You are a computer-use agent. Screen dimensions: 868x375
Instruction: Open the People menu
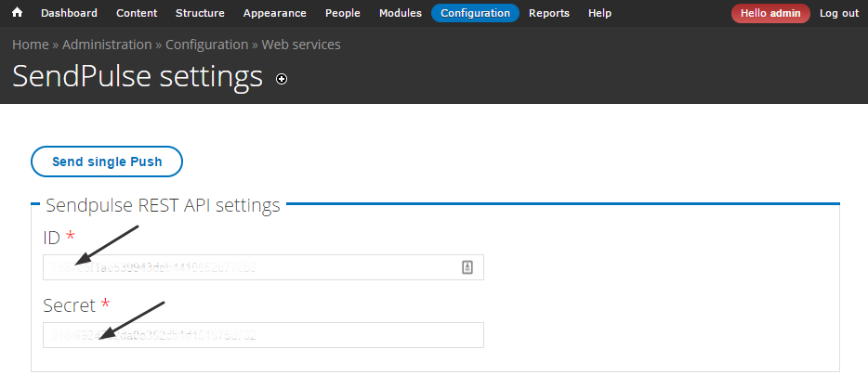(x=343, y=13)
